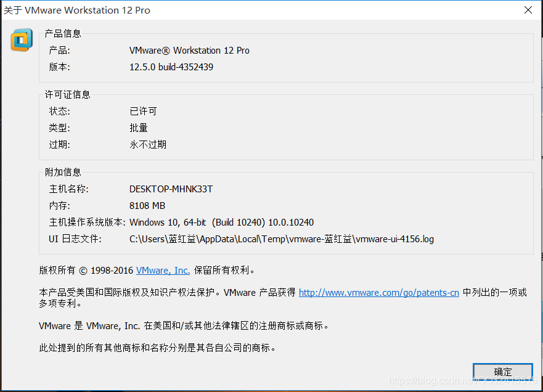Click the 状态: label
Viewport: 543px width, 392px height.
(59, 111)
